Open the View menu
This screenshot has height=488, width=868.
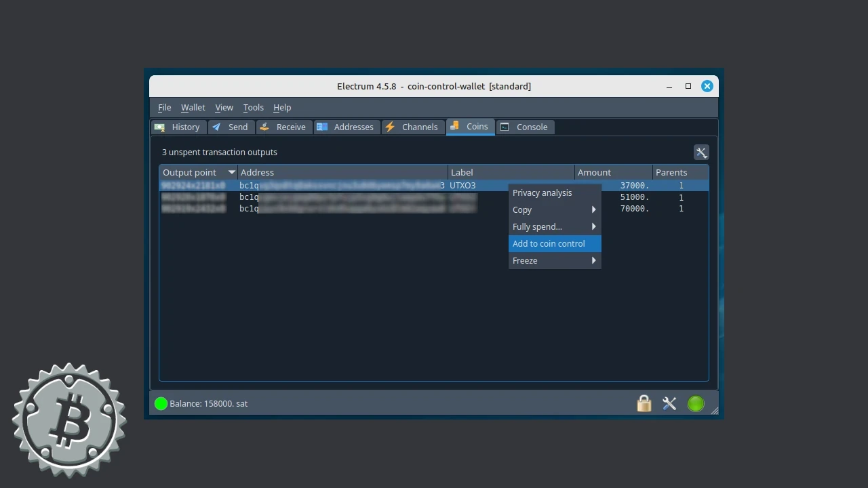(224, 107)
